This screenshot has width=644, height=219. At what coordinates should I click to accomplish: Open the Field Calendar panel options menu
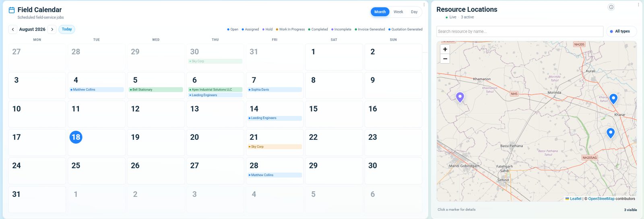424,5
